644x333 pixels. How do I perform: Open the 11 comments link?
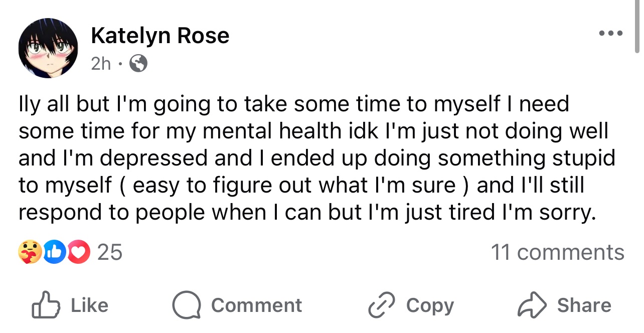tap(558, 252)
